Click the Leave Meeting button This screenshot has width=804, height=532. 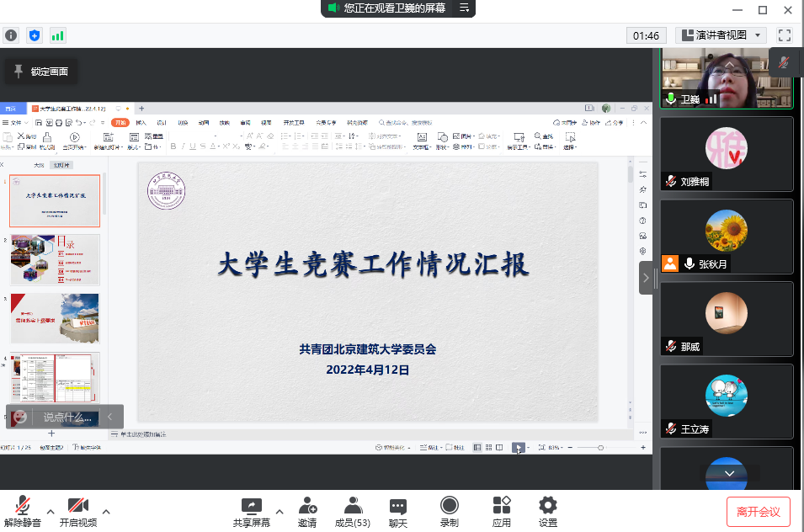pyautogui.click(x=759, y=511)
